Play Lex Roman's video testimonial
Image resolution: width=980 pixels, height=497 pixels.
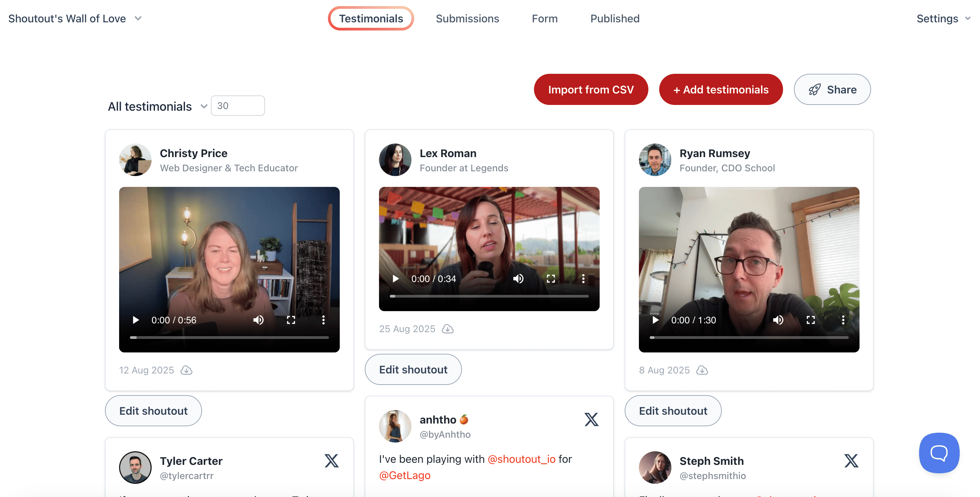click(395, 278)
